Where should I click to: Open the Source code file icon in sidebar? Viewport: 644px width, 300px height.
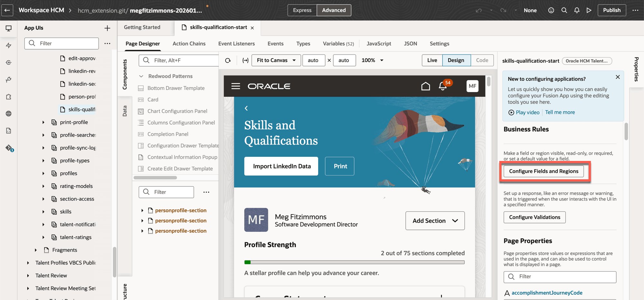(x=8, y=130)
